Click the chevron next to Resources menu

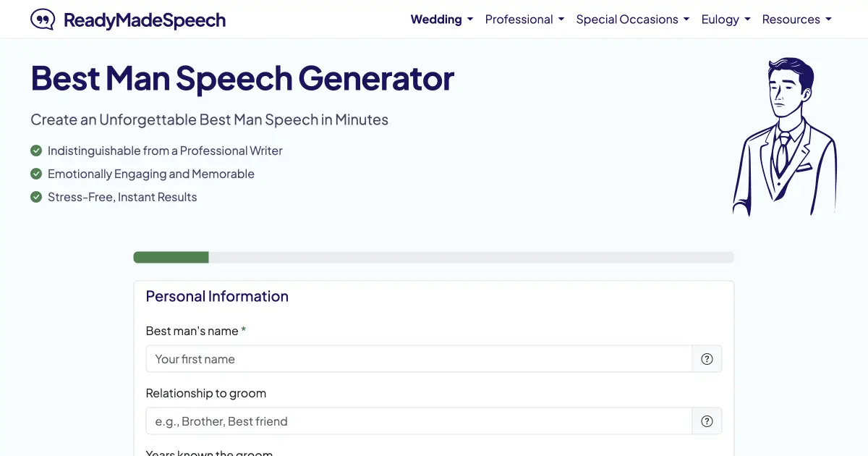[x=828, y=20]
